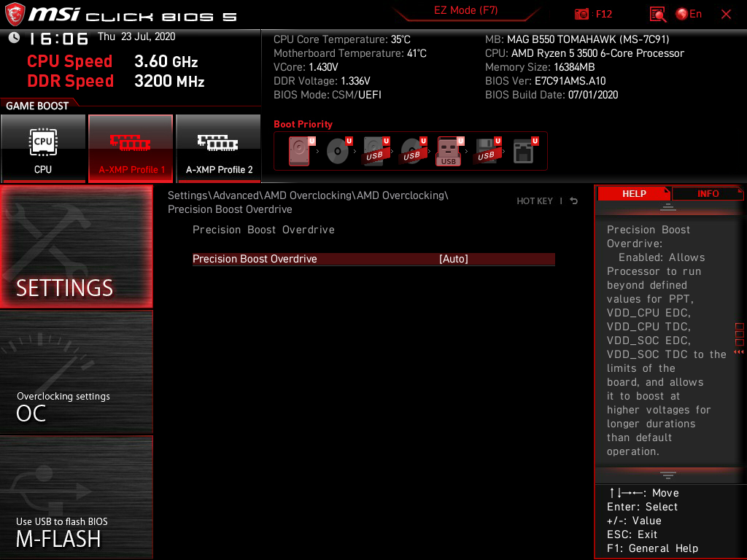Enable A-XMP Profile 1

[x=131, y=148]
